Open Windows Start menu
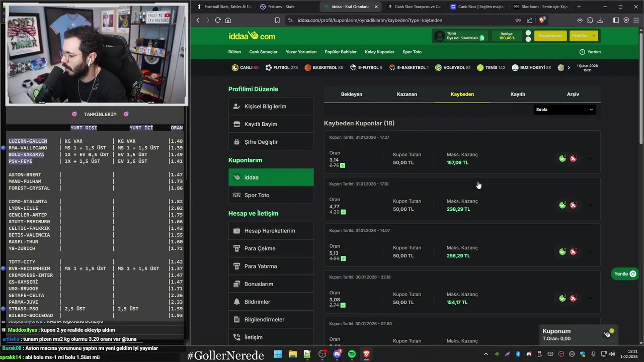Image resolution: width=644 pixels, height=362 pixels. click(278, 354)
